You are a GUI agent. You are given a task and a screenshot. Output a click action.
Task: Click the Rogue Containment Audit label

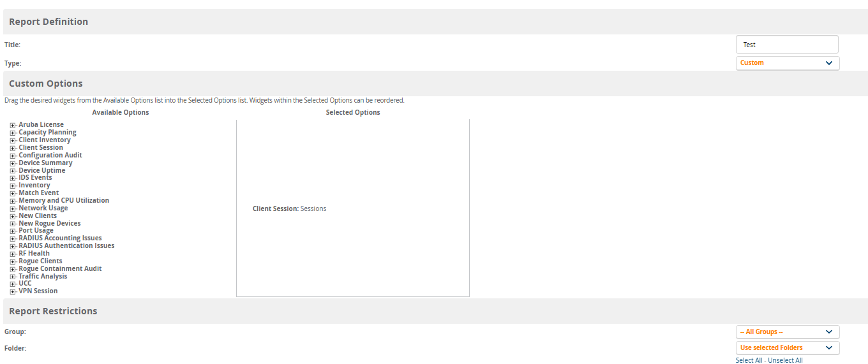(x=60, y=268)
